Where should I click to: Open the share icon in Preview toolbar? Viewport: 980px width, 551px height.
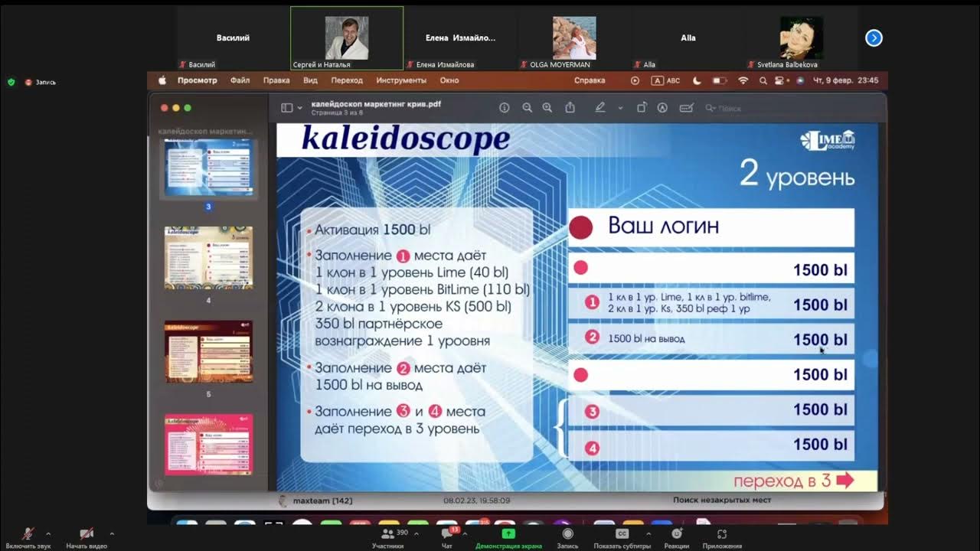click(570, 108)
